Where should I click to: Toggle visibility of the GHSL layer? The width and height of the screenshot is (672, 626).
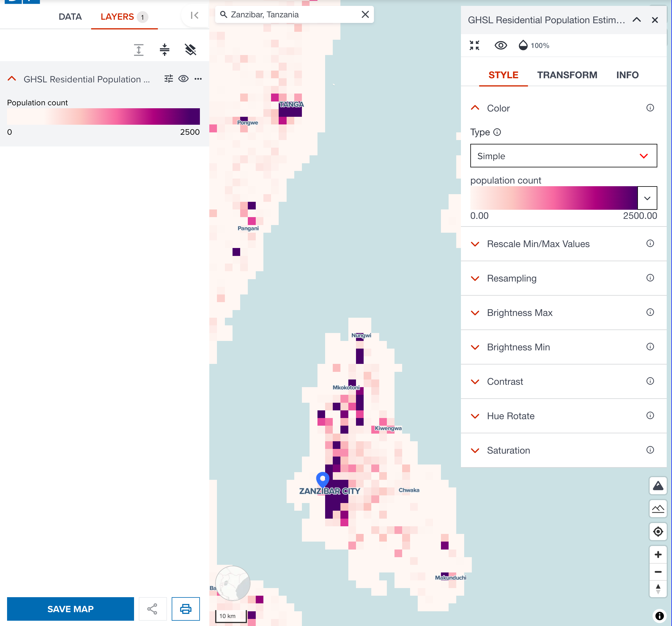click(183, 79)
